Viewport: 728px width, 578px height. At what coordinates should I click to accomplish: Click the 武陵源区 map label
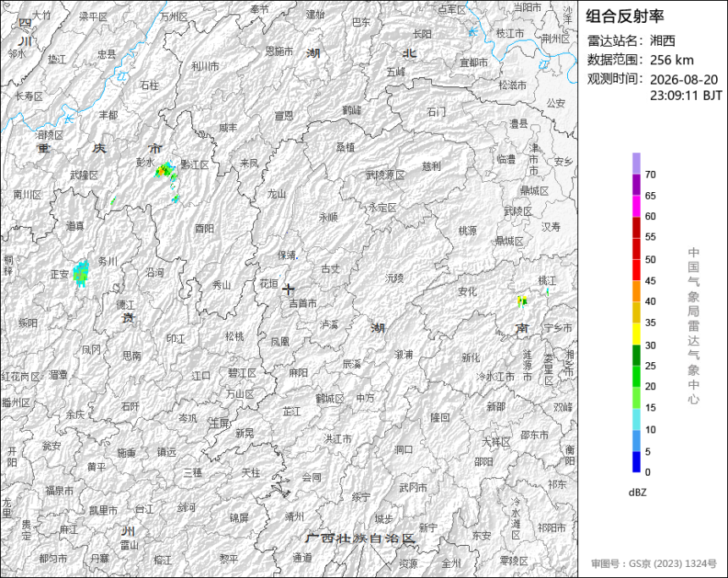click(385, 175)
